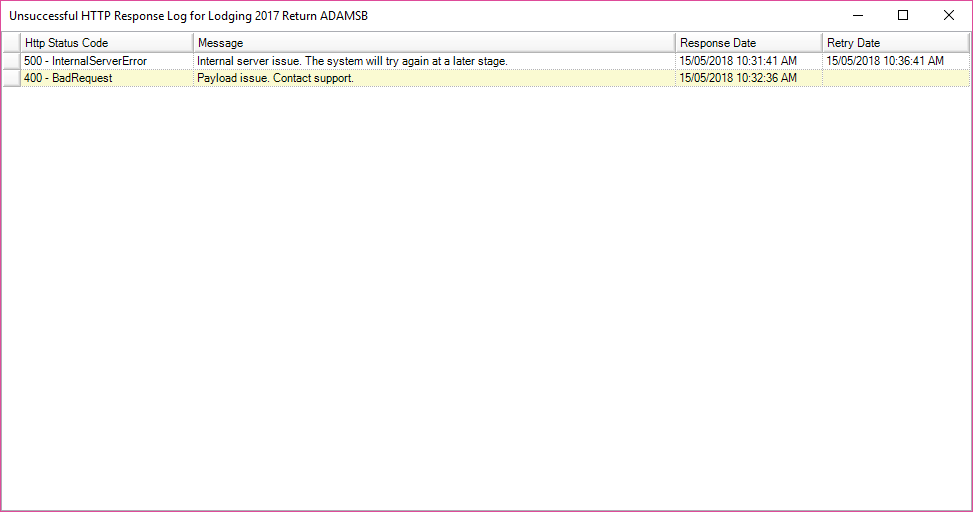Click the Retry Date column header
This screenshot has height=512, width=973.
coord(894,43)
